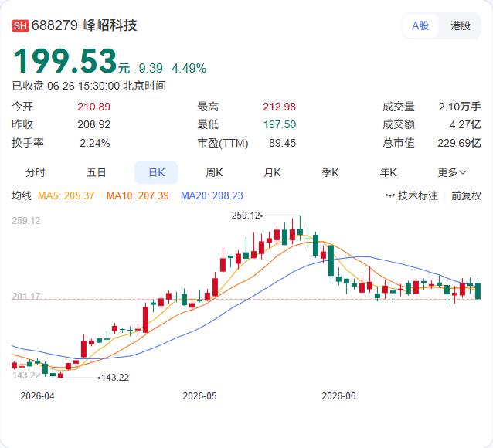Click the 已收盘 06-26 15:30:00 timestamp

click(89, 86)
